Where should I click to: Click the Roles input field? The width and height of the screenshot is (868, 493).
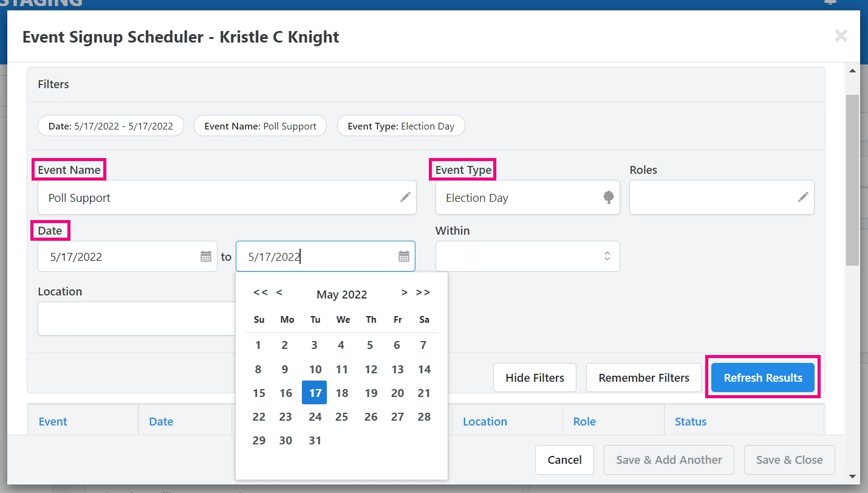(x=722, y=198)
